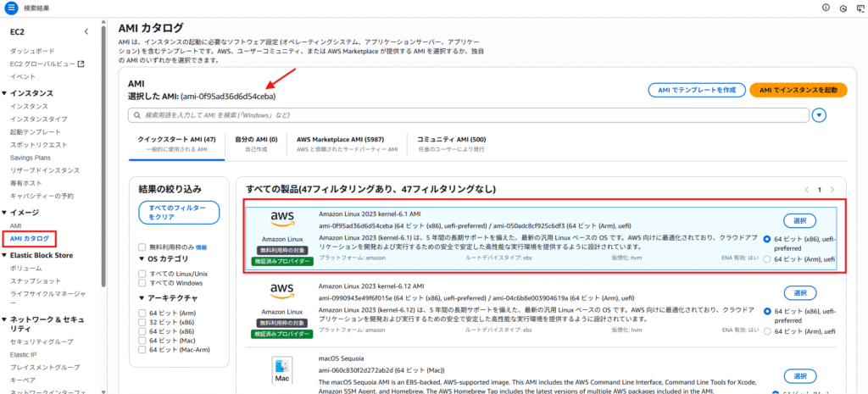Screen dimensions: 868x394
Task: Click the info circle icon at top right
Action: pos(826,8)
